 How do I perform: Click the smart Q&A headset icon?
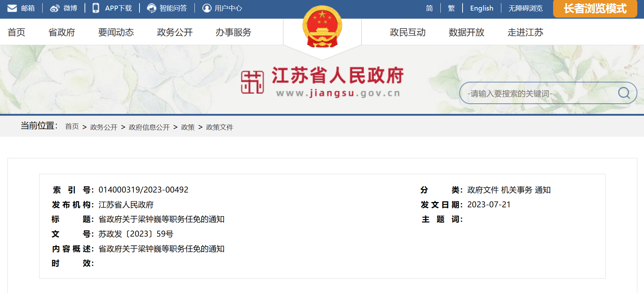pyautogui.click(x=151, y=8)
